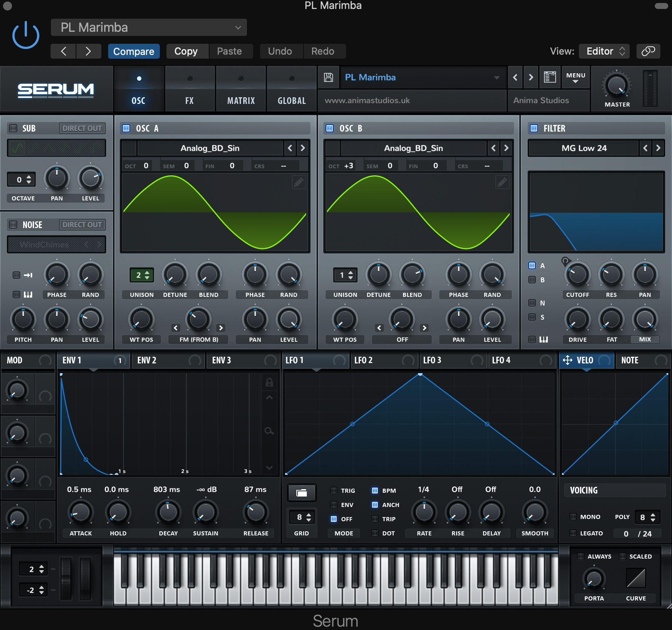The width and height of the screenshot is (672, 630).
Task: Open the MENU dropdown
Action: (x=575, y=77)
